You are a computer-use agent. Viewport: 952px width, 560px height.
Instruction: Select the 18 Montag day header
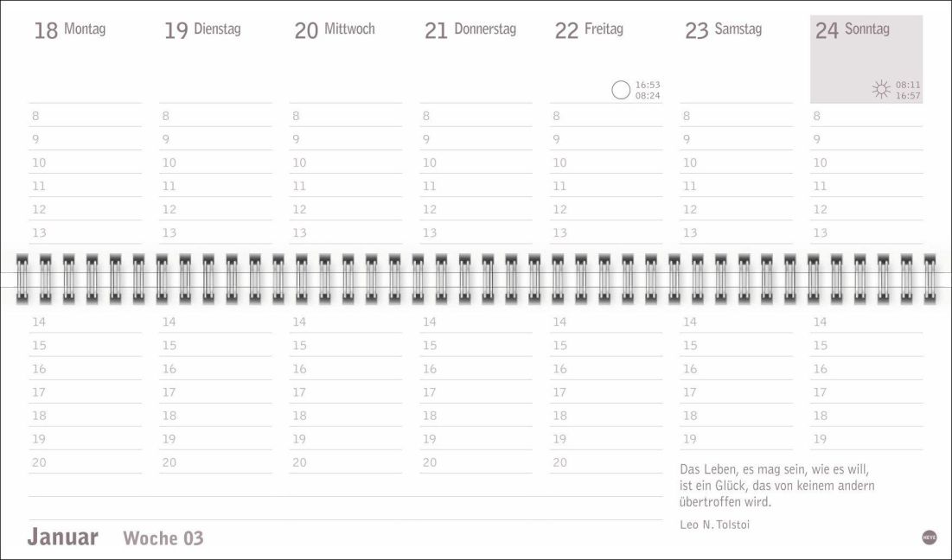click(69, 30)
